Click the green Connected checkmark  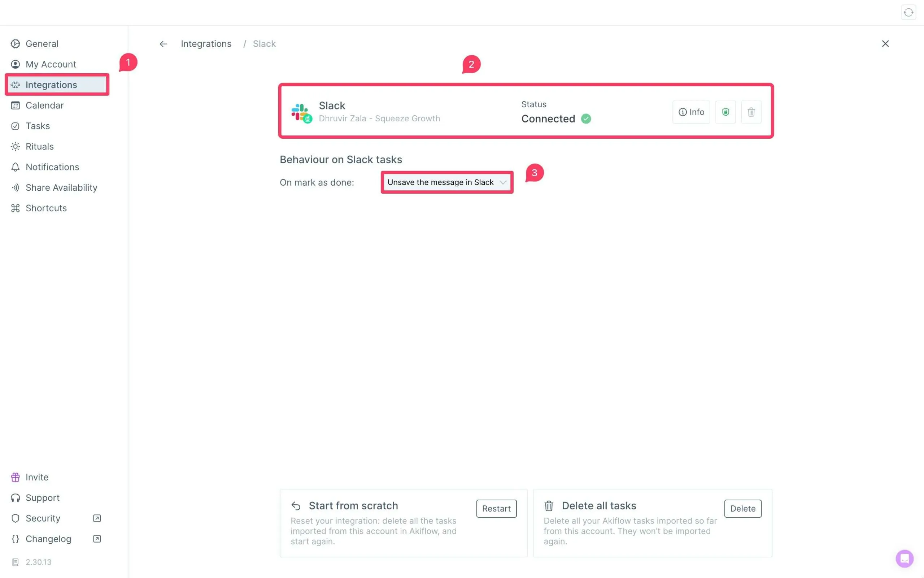click(x=586, y=119)
